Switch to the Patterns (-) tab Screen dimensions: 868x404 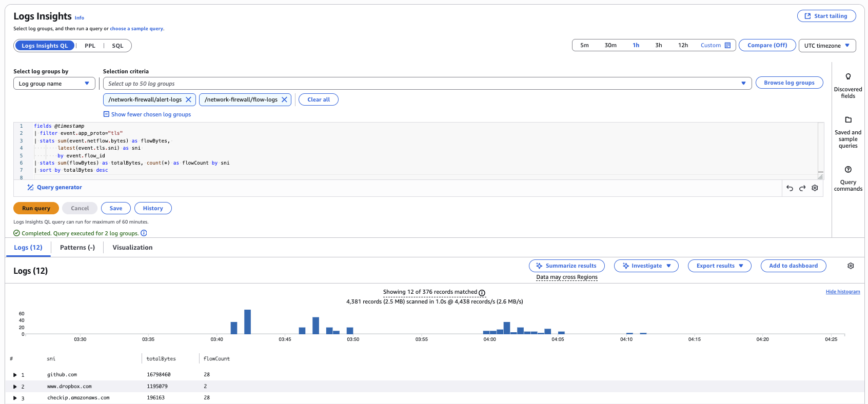tap(77, 247)
